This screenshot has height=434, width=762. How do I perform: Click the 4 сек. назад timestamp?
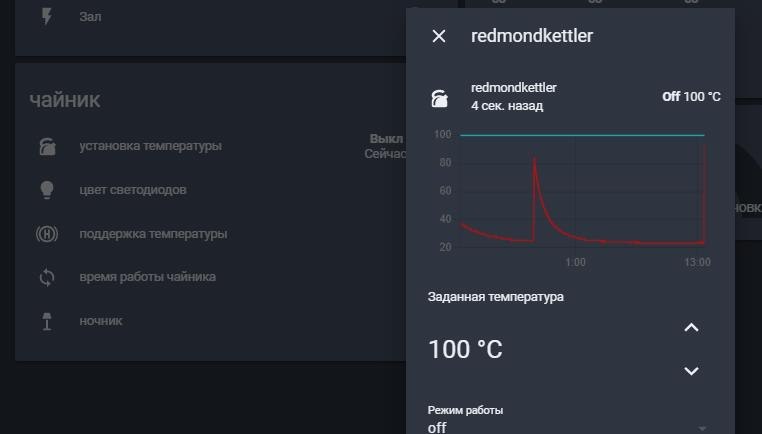(506, 105)
